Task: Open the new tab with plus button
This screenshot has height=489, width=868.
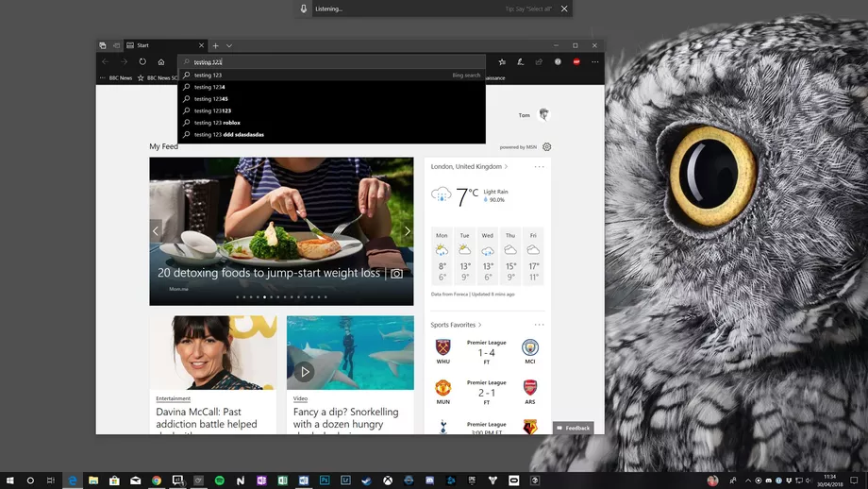Action: click(215, 45)
